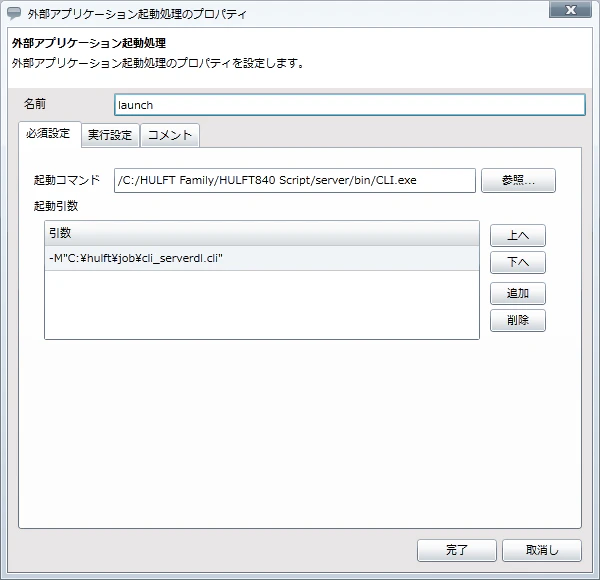
Task: Click the speech bubble icon in title bar
Action: [x=14, y=13]
